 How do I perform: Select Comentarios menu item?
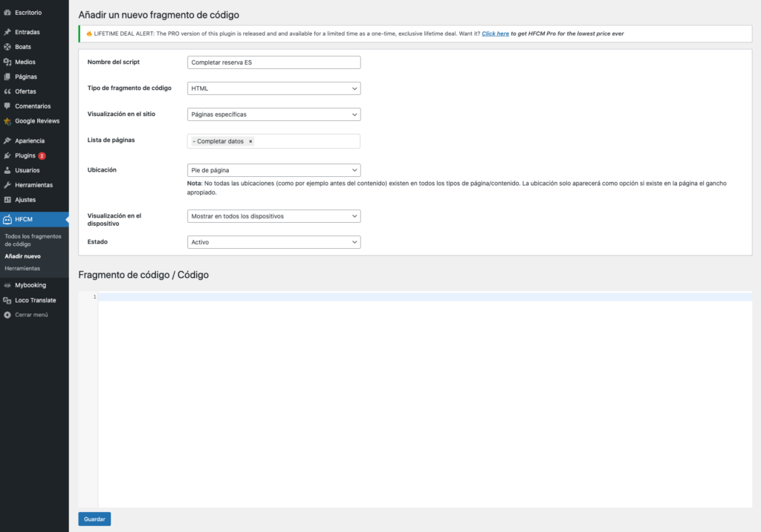(33, 106)
